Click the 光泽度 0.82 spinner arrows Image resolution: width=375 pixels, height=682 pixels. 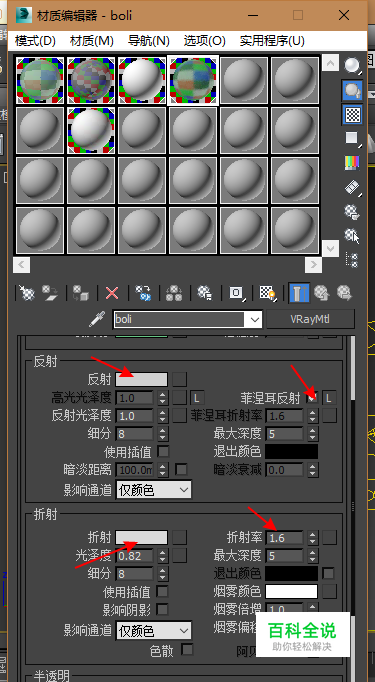click(163, 555)
